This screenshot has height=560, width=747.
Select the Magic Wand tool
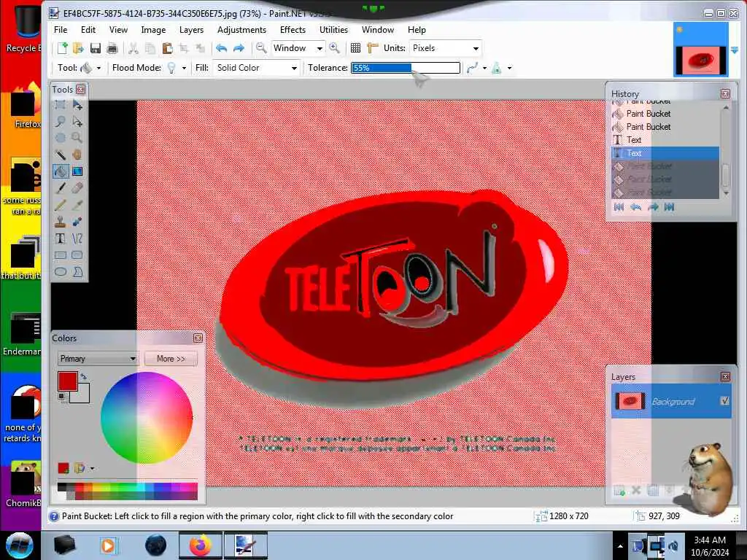click(x=61, y=155)
